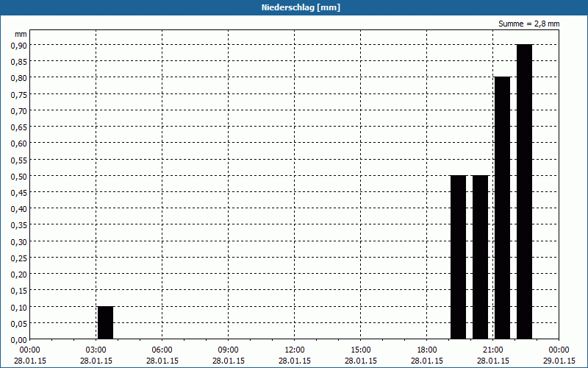Click the first 0,50 mm bar after 18:00
588x368 pixels.
[x=458, y=257]
